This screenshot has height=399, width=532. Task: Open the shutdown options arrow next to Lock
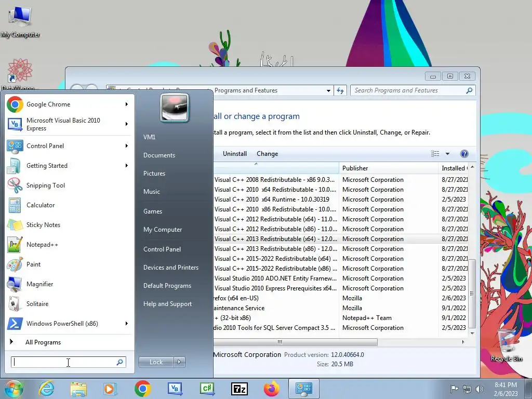tap(179, 362)
